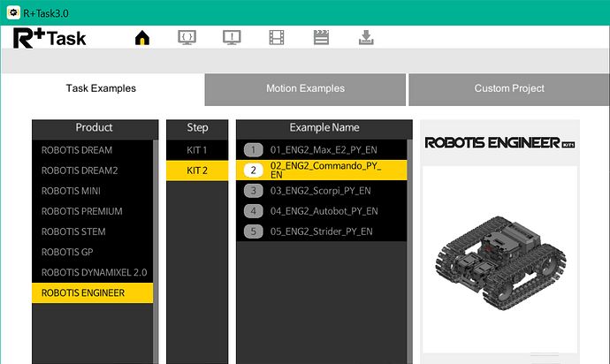Click number badge 3 in example list

point(253,191)
